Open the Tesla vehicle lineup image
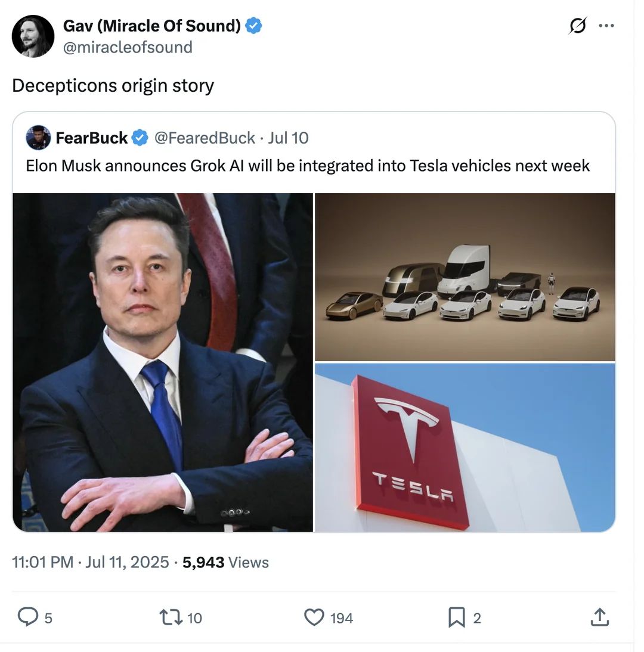Screen dimensions: 644x652 pyautogui.click(x=465, y=277)
